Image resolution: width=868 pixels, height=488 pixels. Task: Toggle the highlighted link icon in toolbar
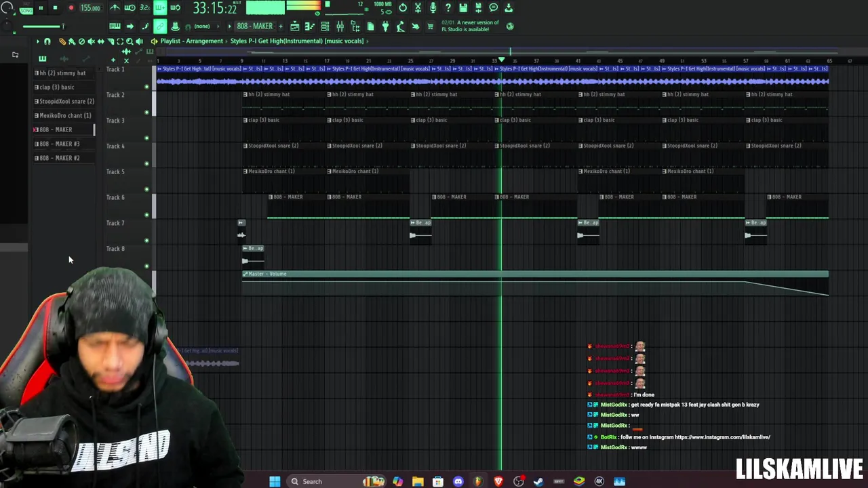point(160,26)
